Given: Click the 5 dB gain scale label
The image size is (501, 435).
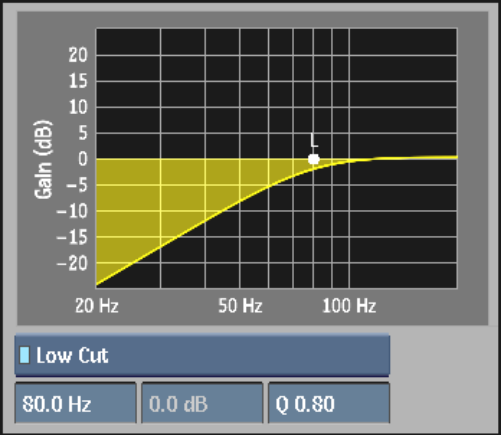Looking at the screenshot, I should tap(82, 133).
